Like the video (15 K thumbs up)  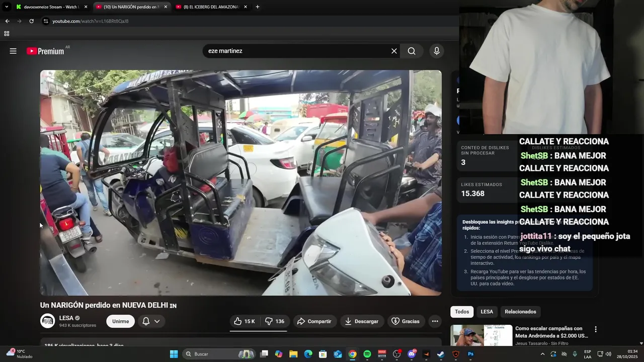coord(245,321)
